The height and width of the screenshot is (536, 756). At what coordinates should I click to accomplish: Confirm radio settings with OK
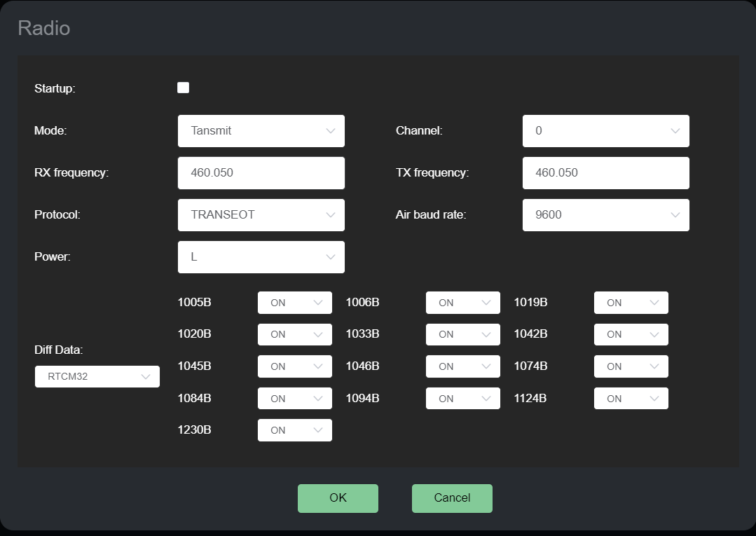(x=338, y=498)
